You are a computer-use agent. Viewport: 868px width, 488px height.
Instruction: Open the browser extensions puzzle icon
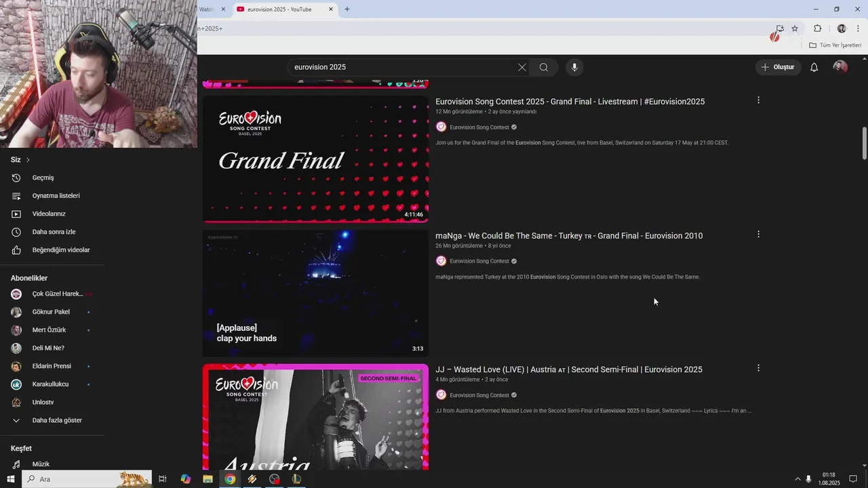tap(817, 28)
